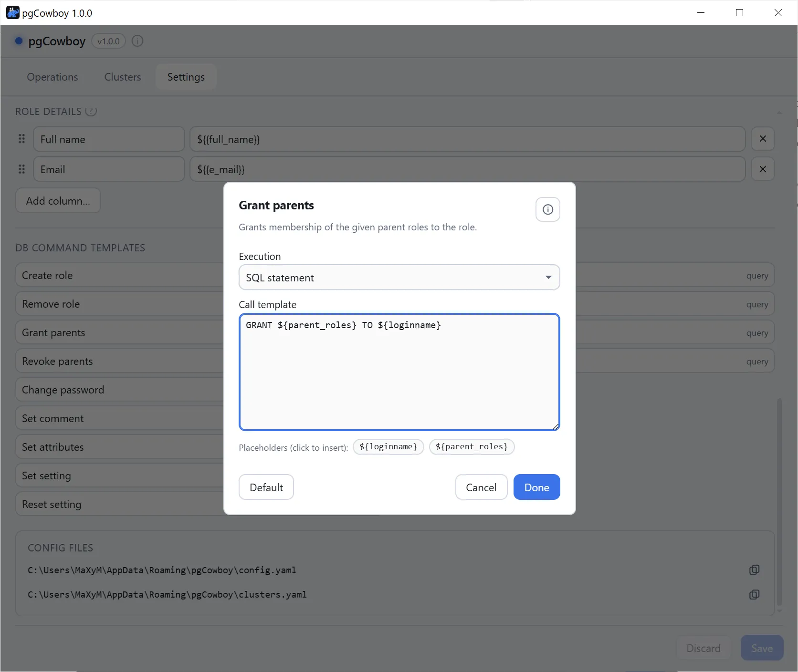Image resolution: width=798 pixels, height=672 pixels.
Task: Open the Reset setting template row
Action: [x=119, y=504]
